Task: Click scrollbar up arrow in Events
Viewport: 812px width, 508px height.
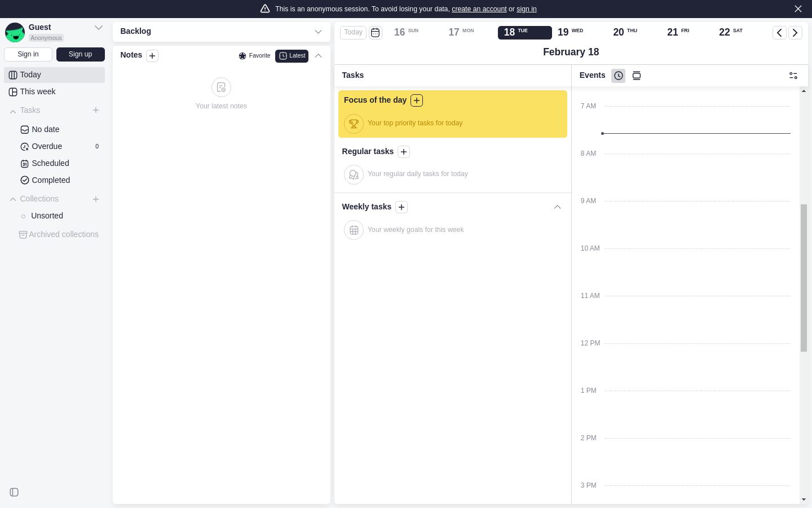Action: [x=804, y=91]
